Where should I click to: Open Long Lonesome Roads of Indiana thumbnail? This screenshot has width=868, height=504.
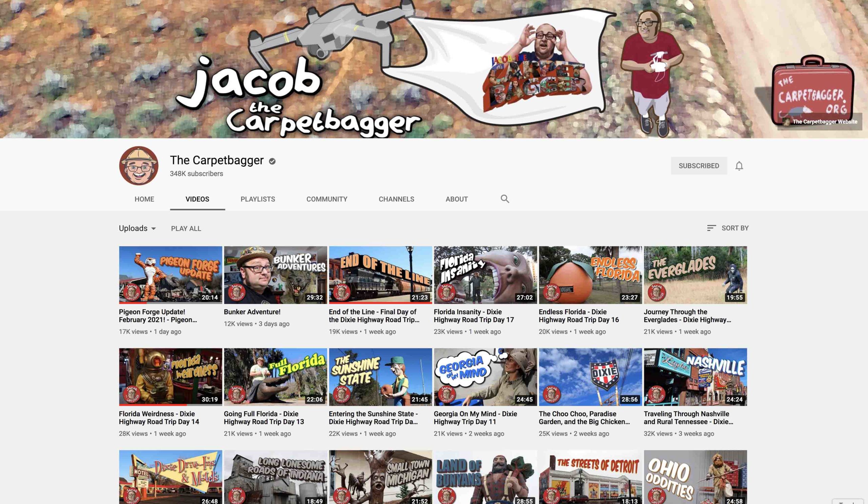[x=276, y=477]
